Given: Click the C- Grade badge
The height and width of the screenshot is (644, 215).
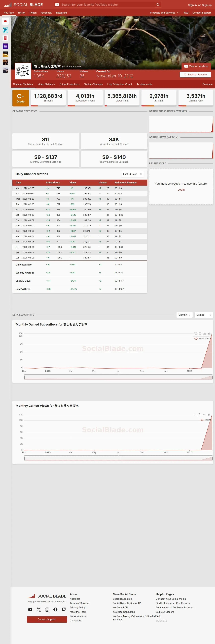Looking at the screenshot, I should point(21,98).
